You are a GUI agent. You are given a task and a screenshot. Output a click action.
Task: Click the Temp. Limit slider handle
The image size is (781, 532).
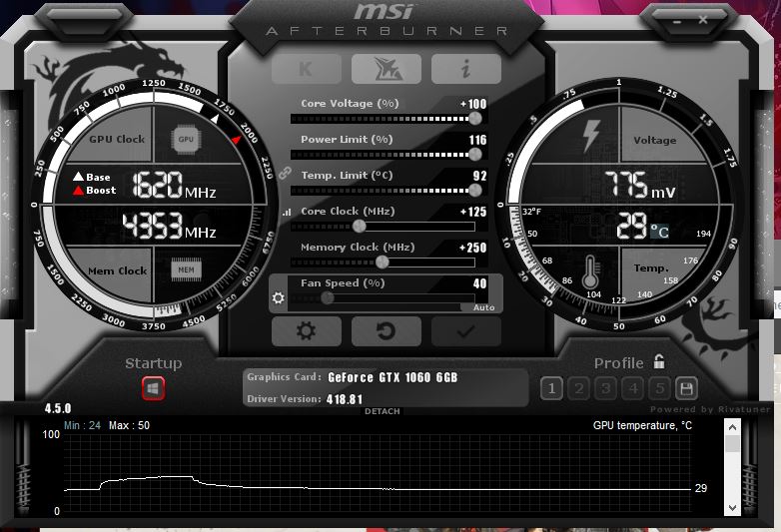tap(475, 190)
